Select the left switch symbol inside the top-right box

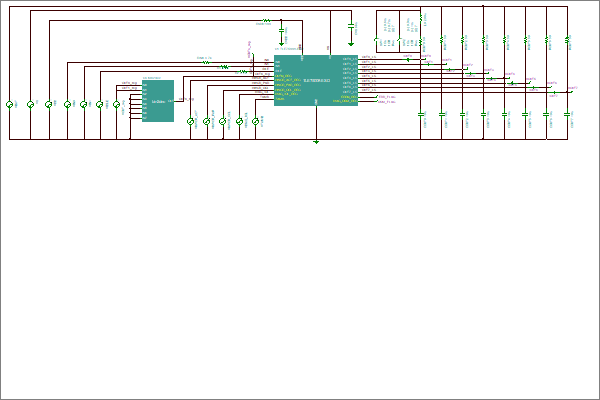pos(377,39)
